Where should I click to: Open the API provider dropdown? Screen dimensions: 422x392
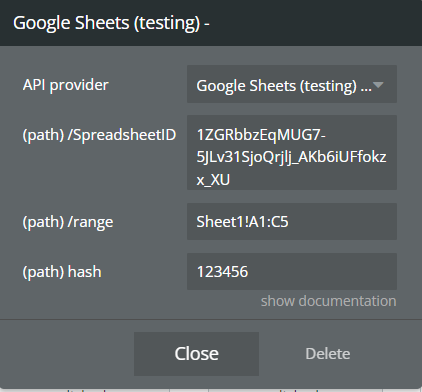pos(292,84)
